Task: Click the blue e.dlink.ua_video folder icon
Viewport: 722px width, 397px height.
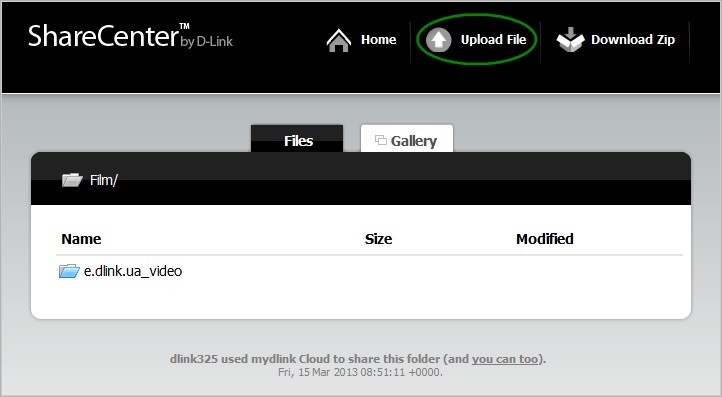Action: pos(69,271)
